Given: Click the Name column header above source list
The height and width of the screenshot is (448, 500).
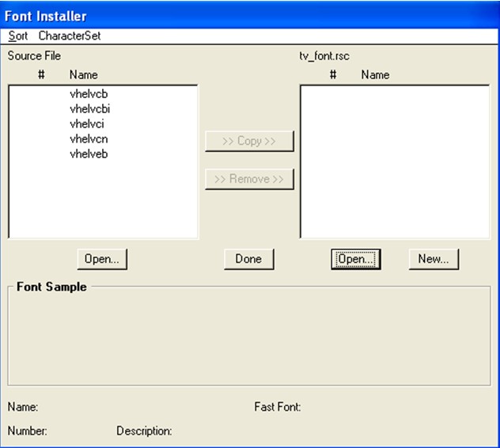Looking at the screenshot, I should pyautogui.click(x=84, y=75).
